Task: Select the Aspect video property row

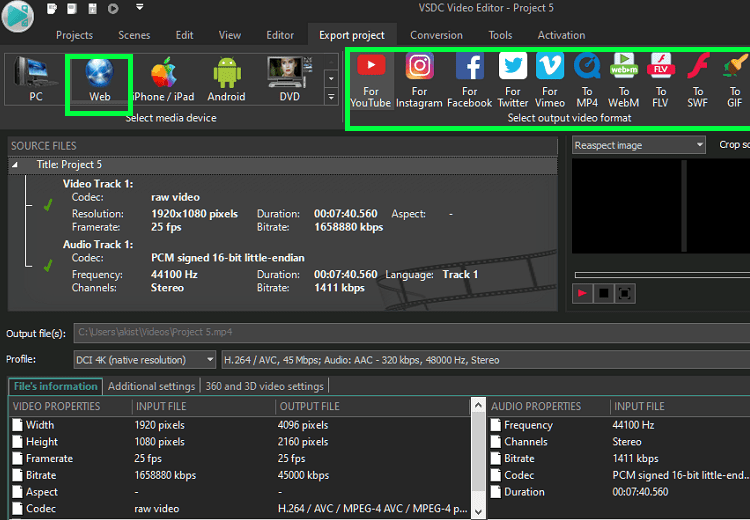Action: [x=239, y=492]
